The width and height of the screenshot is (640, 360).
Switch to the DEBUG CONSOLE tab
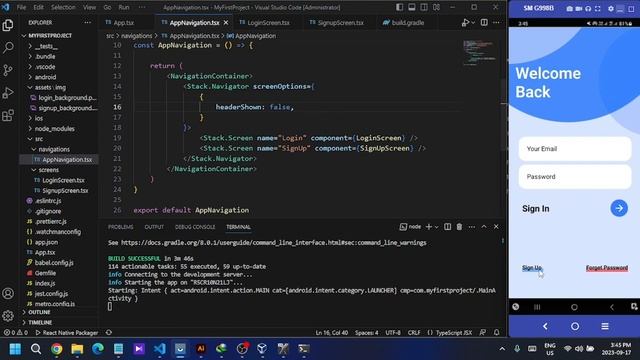click(x=195, y=227)
